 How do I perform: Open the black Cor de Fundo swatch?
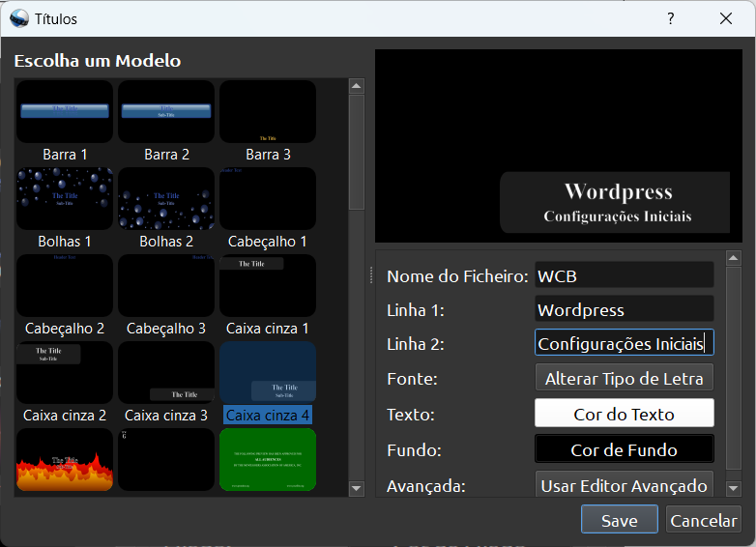(625, 449)
